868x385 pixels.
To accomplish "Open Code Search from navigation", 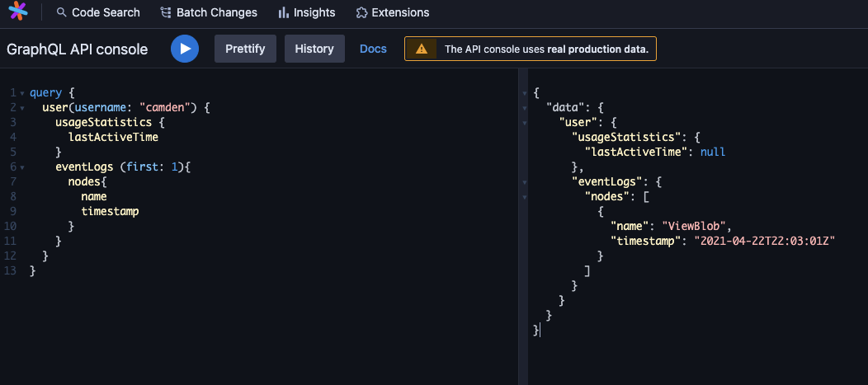I will point(98,12).
